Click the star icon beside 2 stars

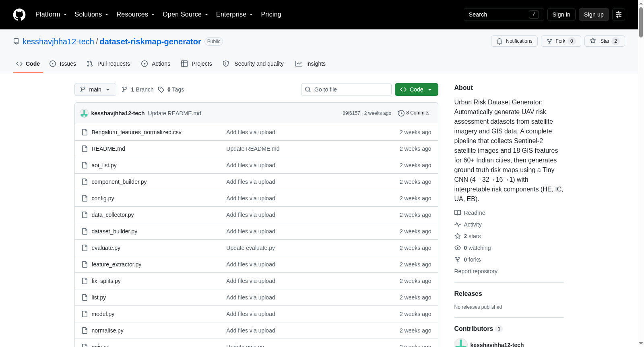point(458,236)
